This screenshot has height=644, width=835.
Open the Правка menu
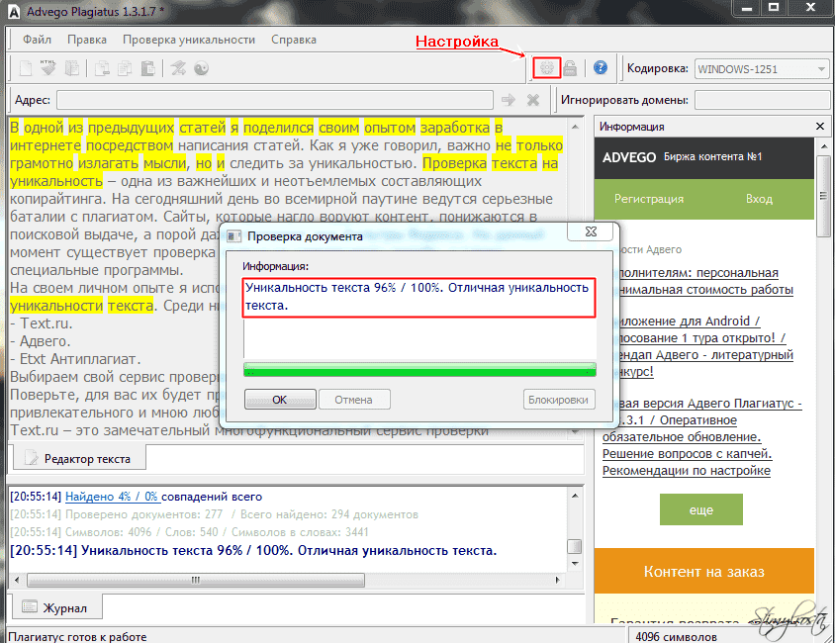tap(87, 40)
